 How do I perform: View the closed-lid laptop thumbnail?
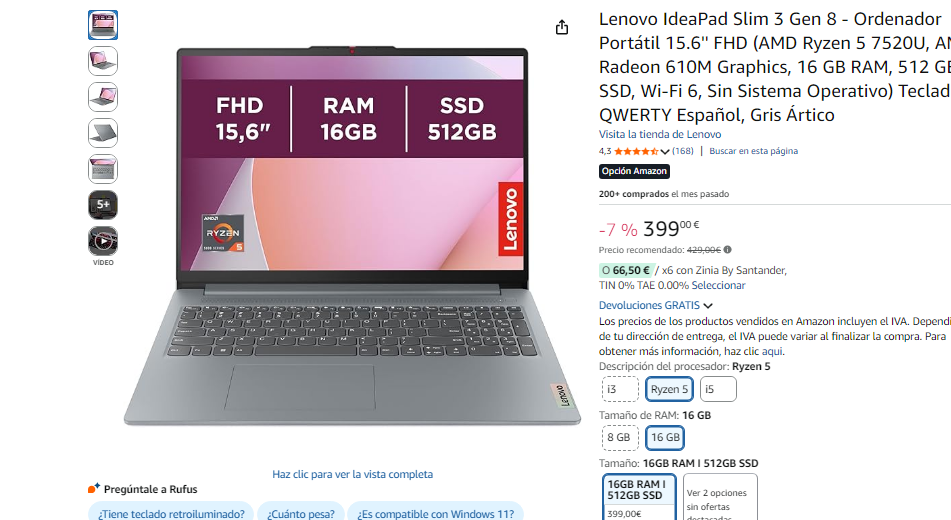[x=103, y=133]
